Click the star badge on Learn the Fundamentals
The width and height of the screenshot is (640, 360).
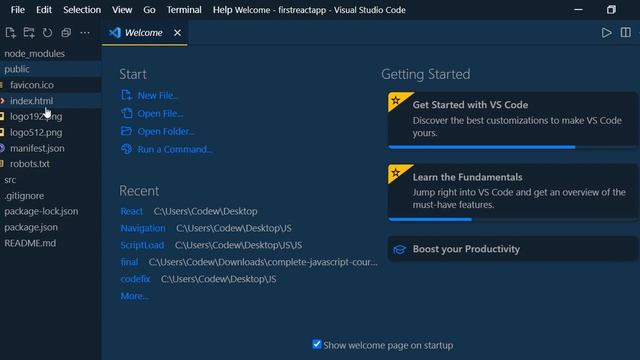click(x=396, y=172)
